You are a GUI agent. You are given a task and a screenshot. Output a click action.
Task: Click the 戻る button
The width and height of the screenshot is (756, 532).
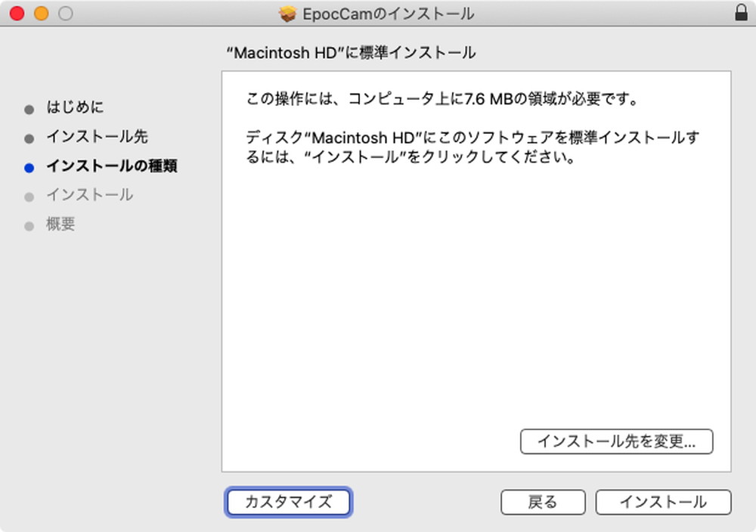pos(543,502)
